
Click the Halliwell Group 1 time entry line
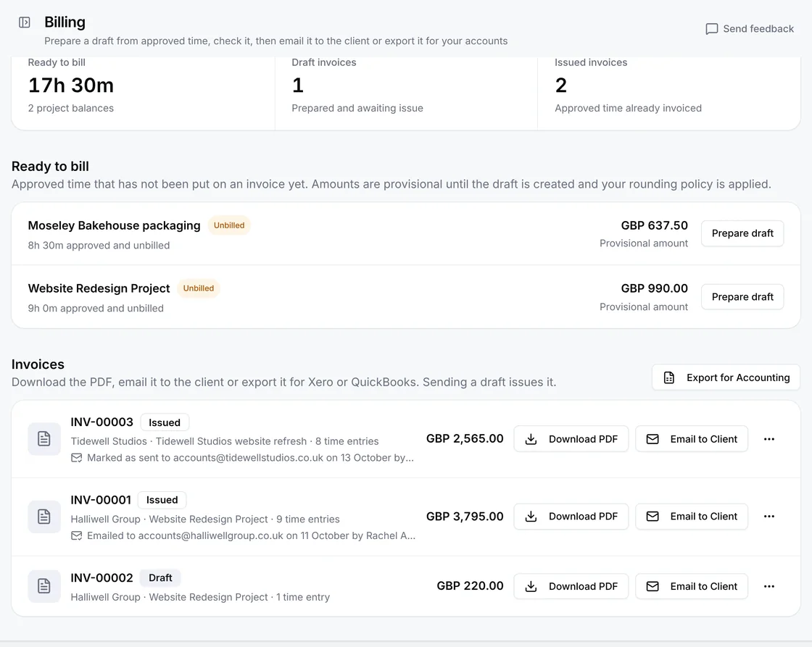pyautogui.click(x=200, y=597)
